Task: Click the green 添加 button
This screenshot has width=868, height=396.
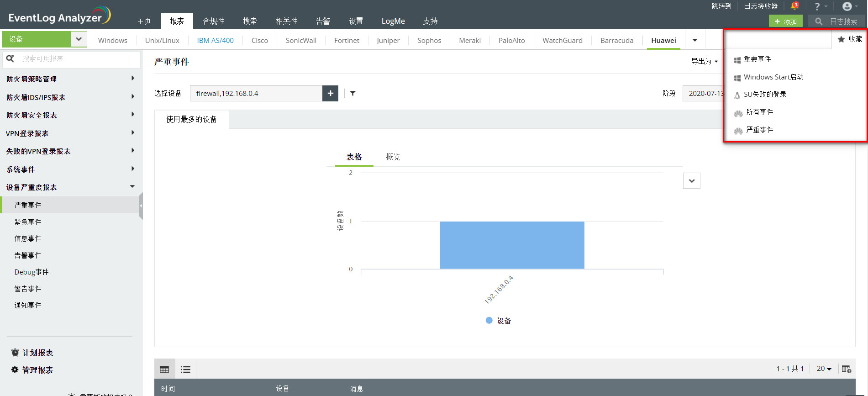Action: [x=785, y=21]
